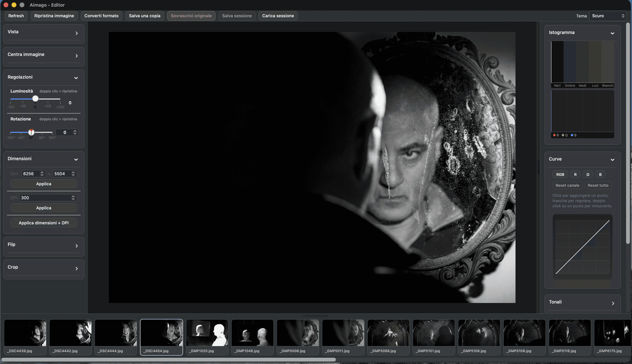Click the Refresh button
Viewport: 632px width, 364px height.
(x=16, y=16)
